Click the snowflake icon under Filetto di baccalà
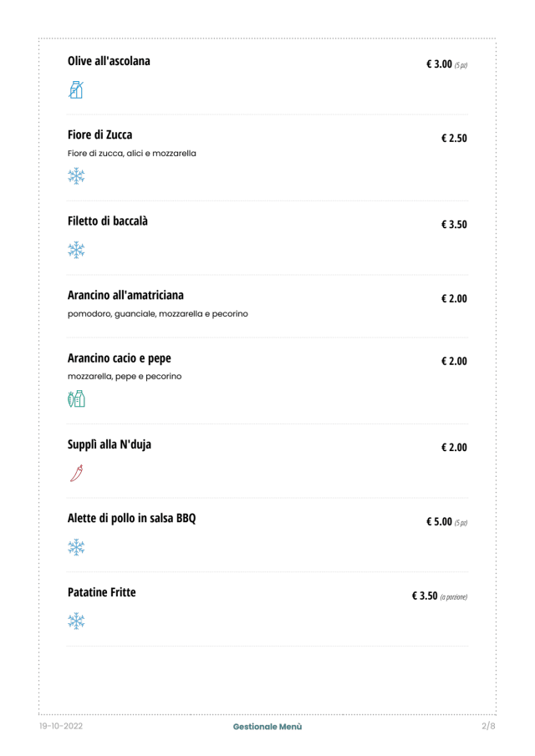 pos(76,249)
